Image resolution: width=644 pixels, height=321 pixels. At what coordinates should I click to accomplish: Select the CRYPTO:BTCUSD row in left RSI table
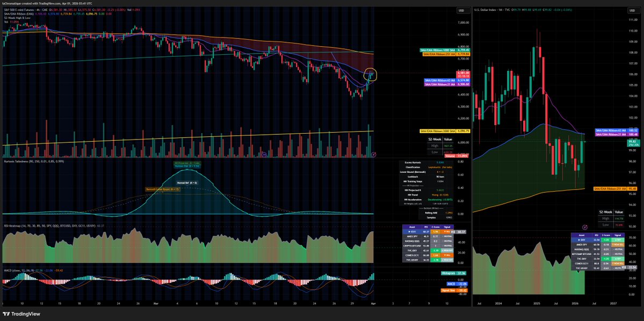(428, 245)
